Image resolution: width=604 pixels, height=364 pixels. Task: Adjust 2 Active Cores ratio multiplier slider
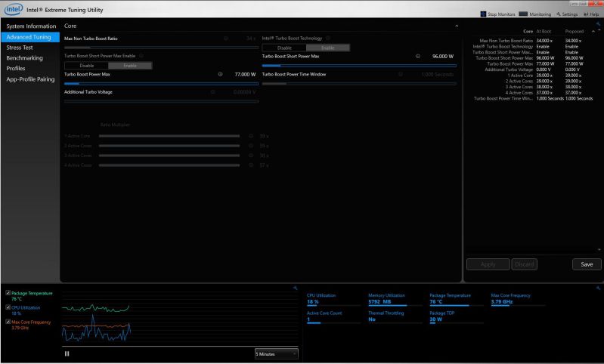(x=169, y=146)
